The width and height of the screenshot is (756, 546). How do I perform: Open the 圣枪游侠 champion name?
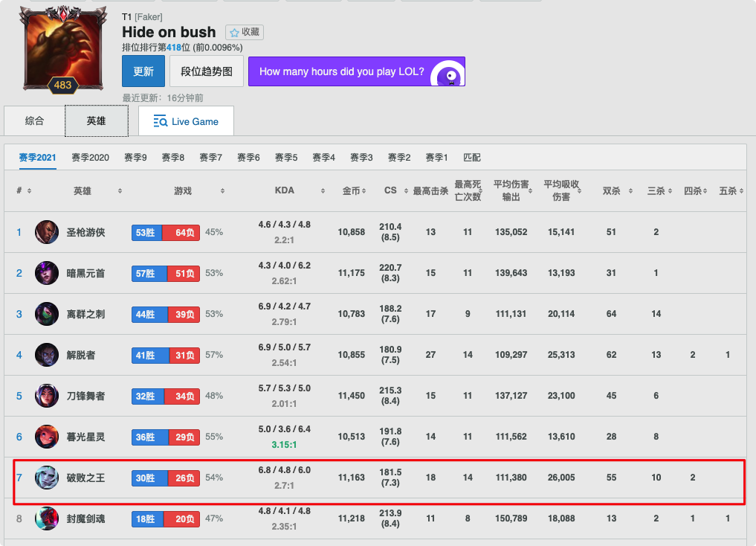pos(85,233)
